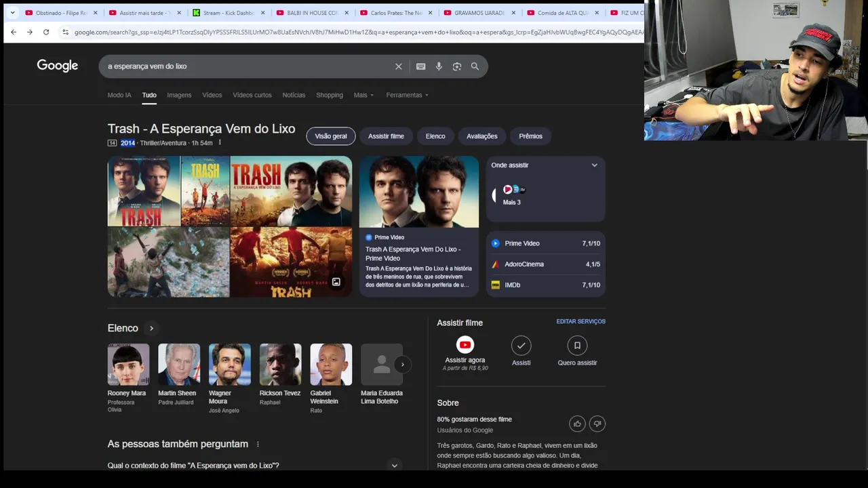The height and width of the screenshot is (488, 868).
Task: Click the image gallery icon on Trash poster
Action: [x=336, y=282]
